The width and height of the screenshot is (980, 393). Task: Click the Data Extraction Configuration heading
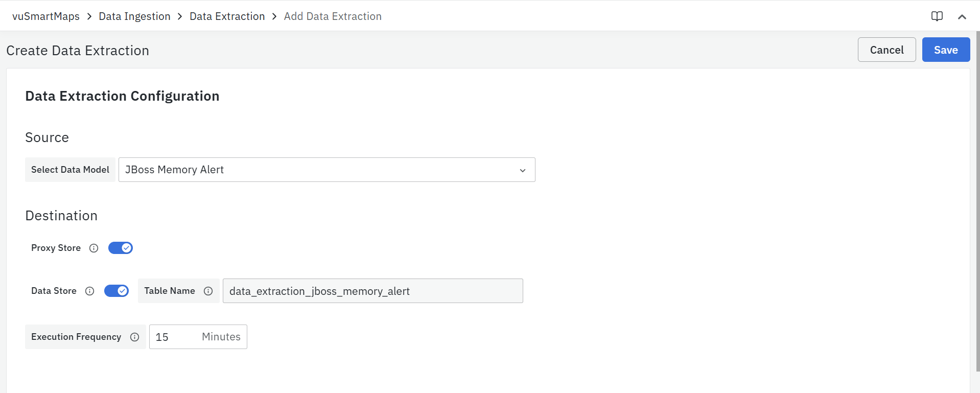coord(122,96)
